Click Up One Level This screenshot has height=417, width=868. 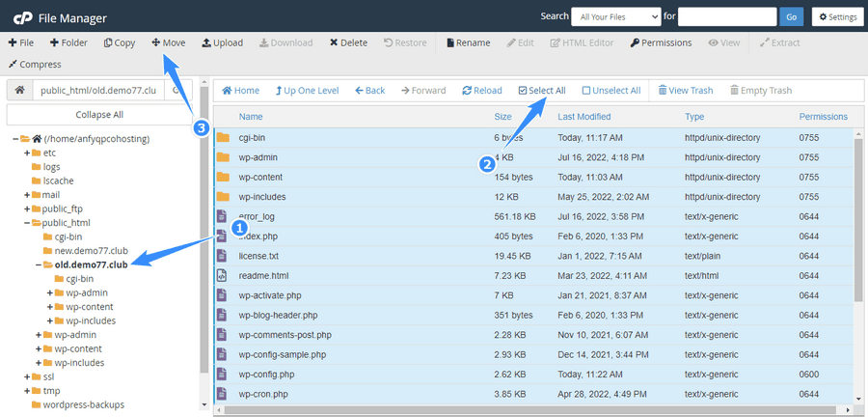tap(308, 91)
